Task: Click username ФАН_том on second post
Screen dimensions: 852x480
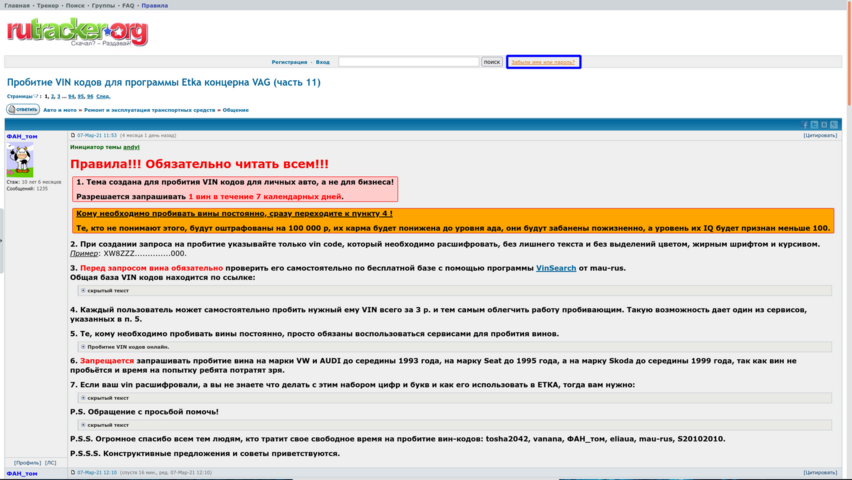Action: pyautogui.click(x=22, y=473)
